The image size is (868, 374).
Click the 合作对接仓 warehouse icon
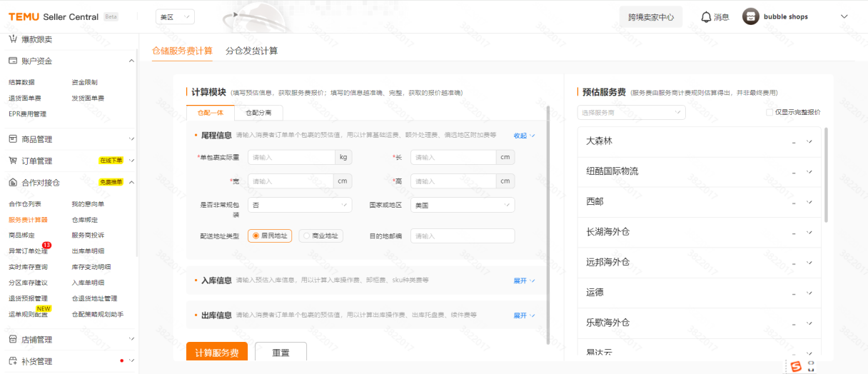coord(13,182)
